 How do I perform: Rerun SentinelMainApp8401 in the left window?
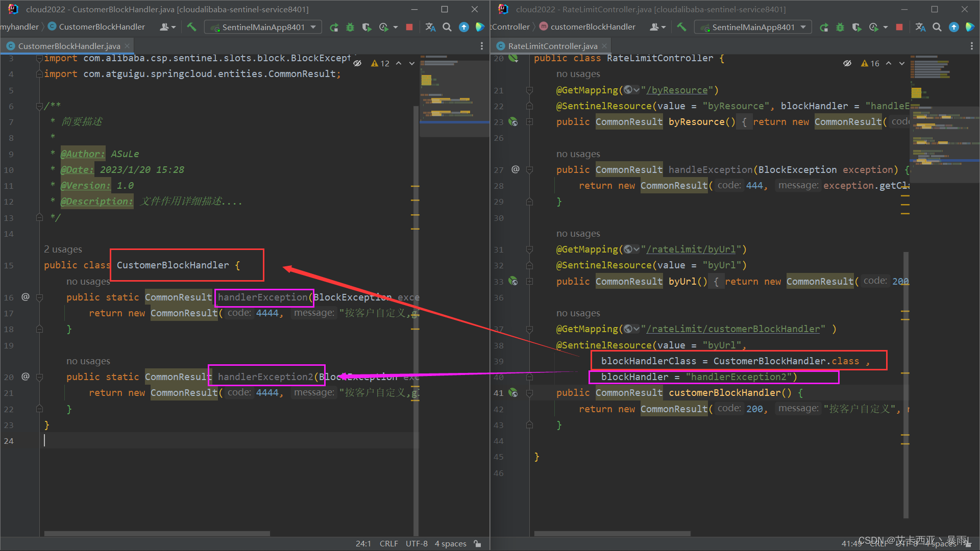(334, 27)
